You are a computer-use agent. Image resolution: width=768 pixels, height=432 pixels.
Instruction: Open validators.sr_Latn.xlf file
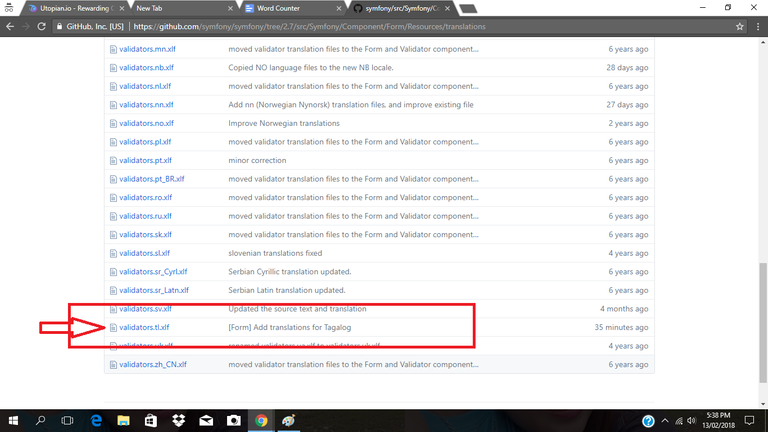(x=154, y=290)
